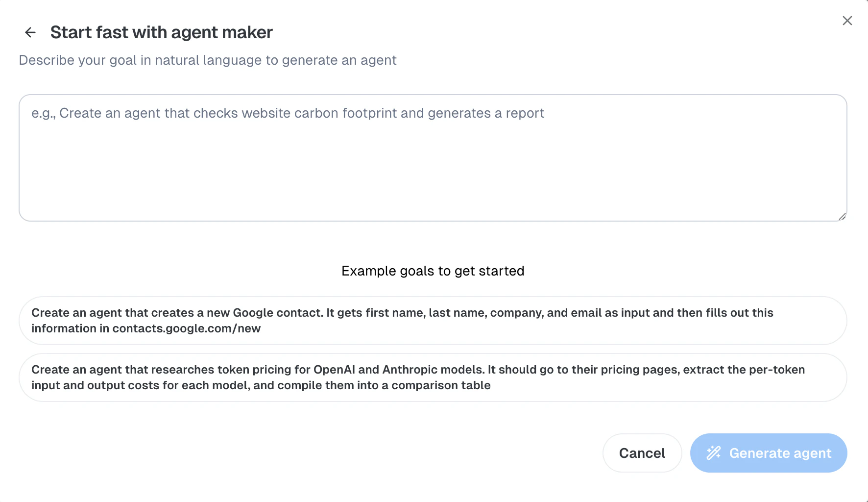Click the Start fast with agent maker title
868x502 pixels.
[x=161, y=32]
